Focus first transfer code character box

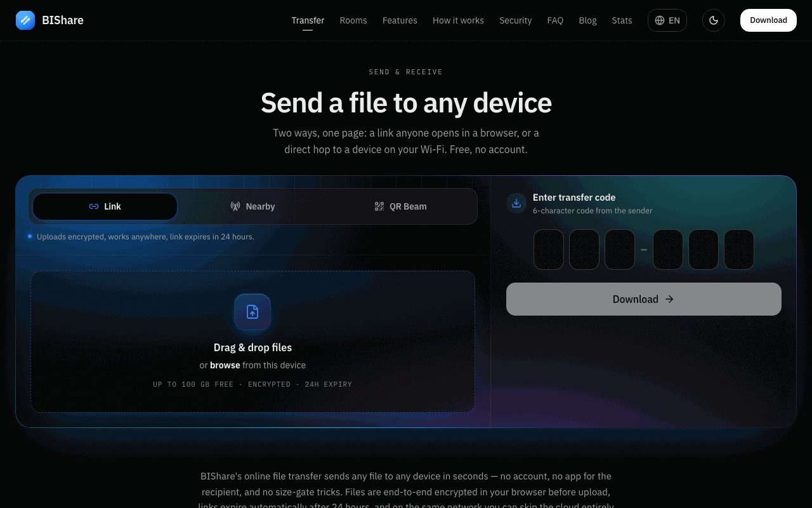tap(549, 250)
